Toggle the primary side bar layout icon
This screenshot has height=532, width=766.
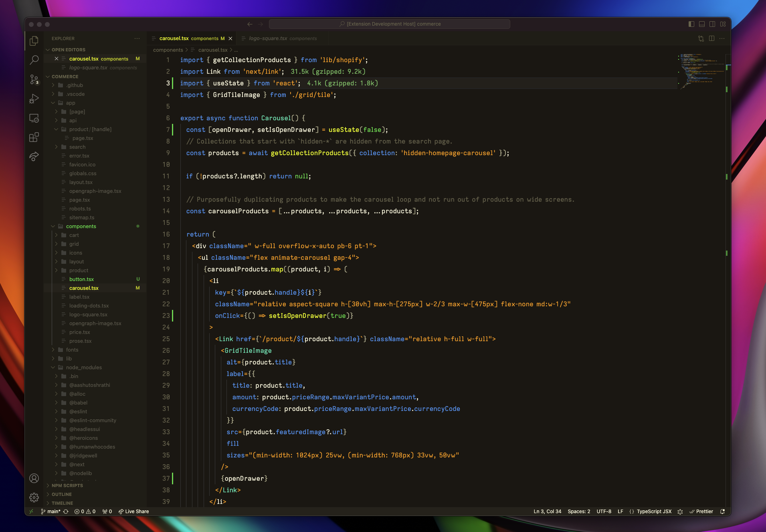point(691,24)
